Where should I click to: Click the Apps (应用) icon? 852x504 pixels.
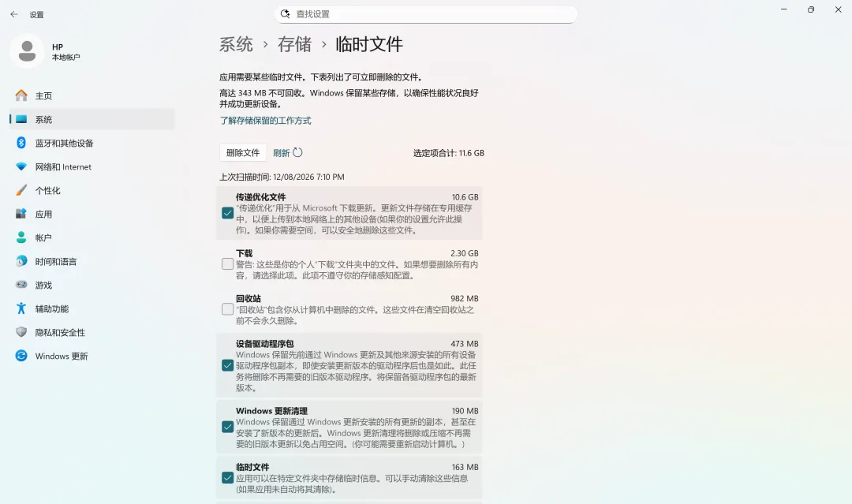tap(21, 214)
